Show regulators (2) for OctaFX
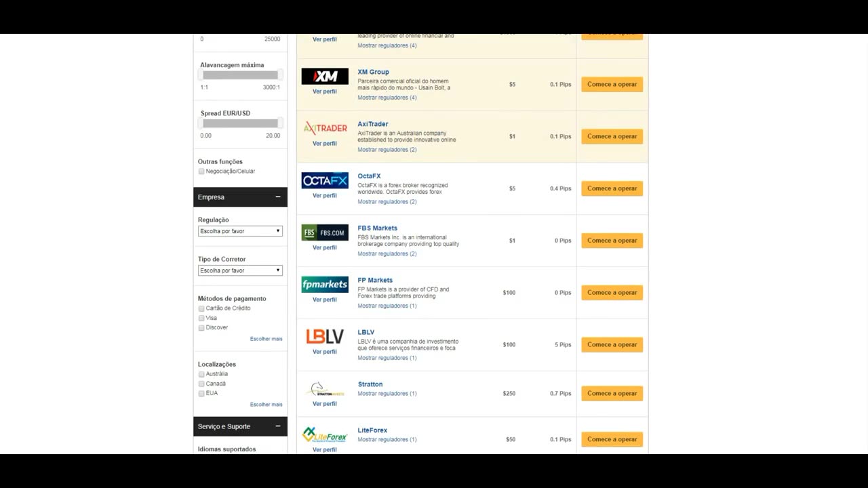The width and height of the screenshot is (868, 488). pos(387,202)
